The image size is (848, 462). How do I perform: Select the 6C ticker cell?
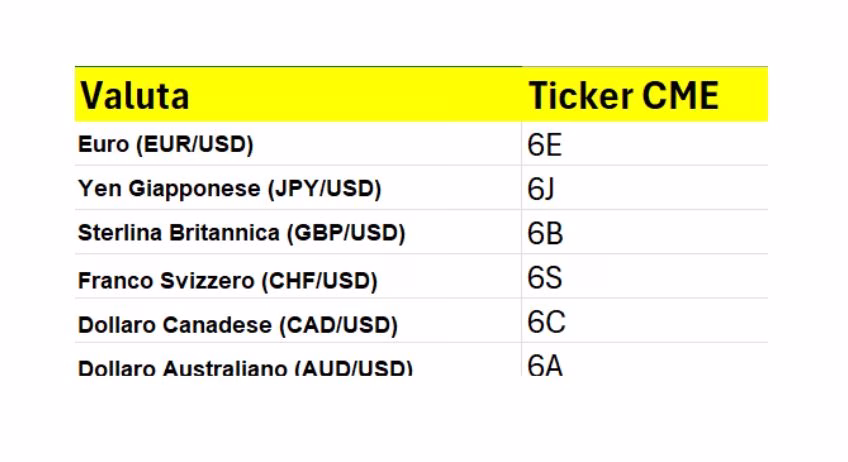pos(645,321)
